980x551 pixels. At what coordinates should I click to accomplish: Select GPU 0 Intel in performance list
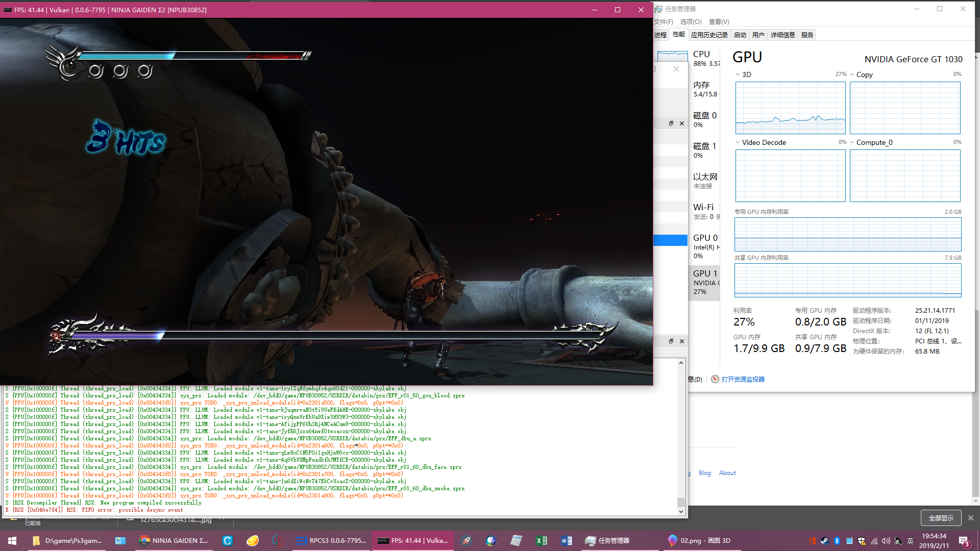705,246
